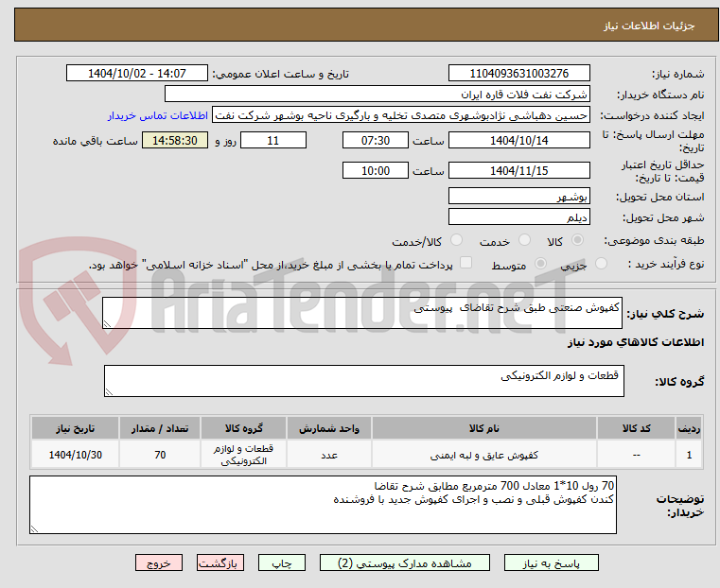The height and width of the screenshot is (588, 720).
Task: Click the پاسخ به نیاز button
Action: click(x=551, y=562)
